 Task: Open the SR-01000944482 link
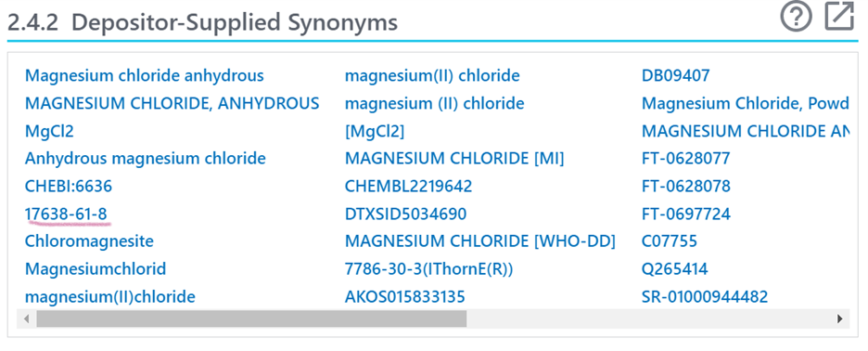pos(705,296)
